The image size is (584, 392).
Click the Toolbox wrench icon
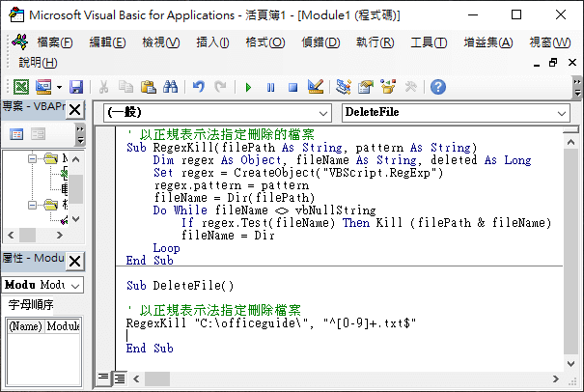coord(410,87)
